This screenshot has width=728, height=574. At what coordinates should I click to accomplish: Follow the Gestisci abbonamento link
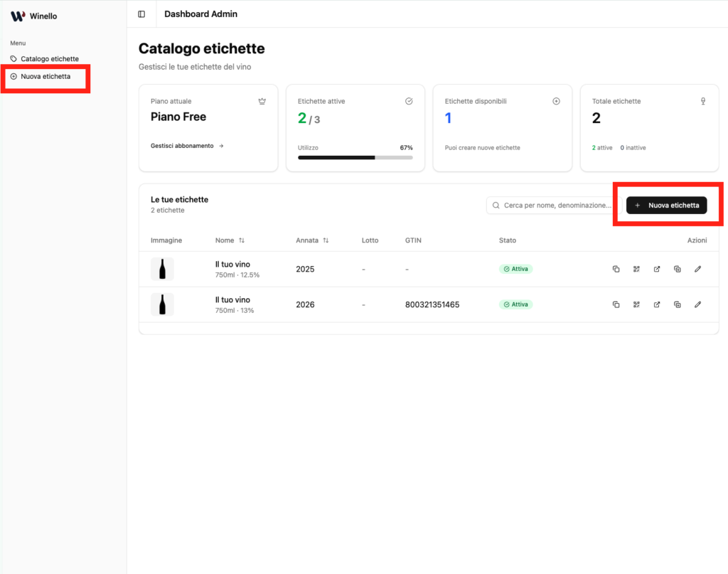(x=187, y=146)
